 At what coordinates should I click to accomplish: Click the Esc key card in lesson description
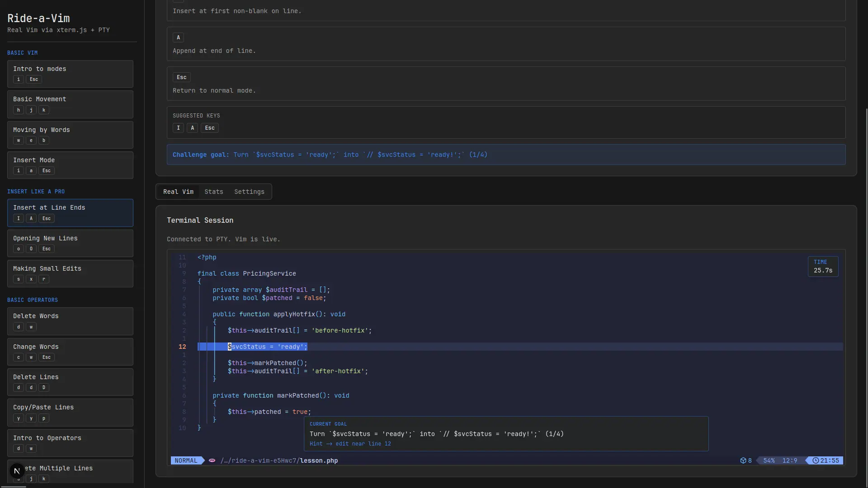(506, 84)
